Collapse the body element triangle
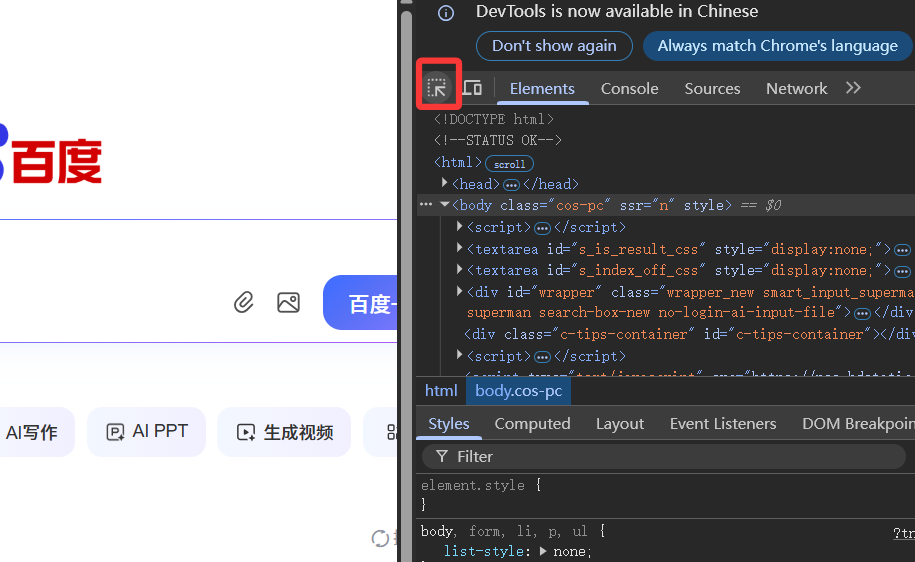915x562 pixels. [x=445, y=205]
